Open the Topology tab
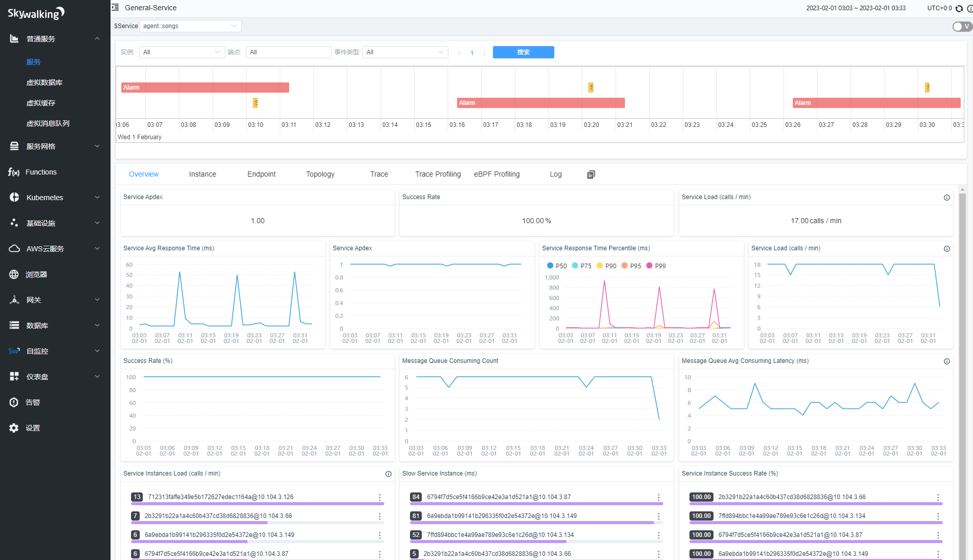Viewport: 973px width, 560px height. (320, 175)
